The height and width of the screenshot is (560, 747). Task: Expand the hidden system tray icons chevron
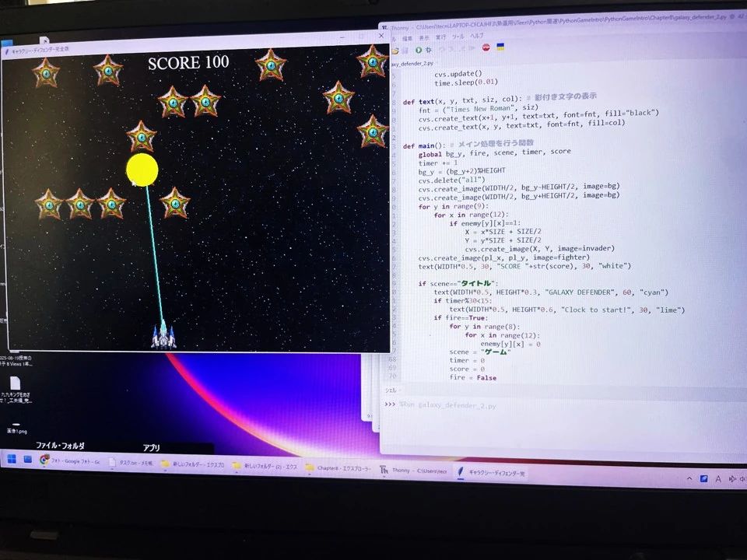(x=690, y=478)
